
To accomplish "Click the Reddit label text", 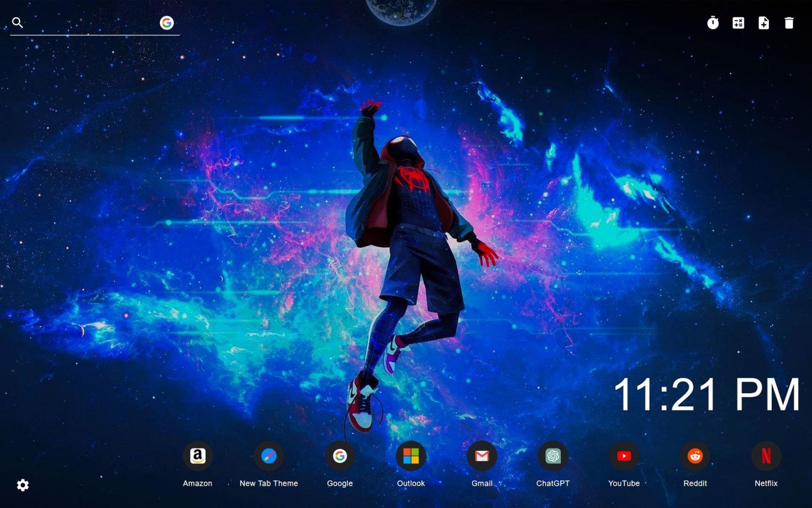I will (x=695, y=483).
